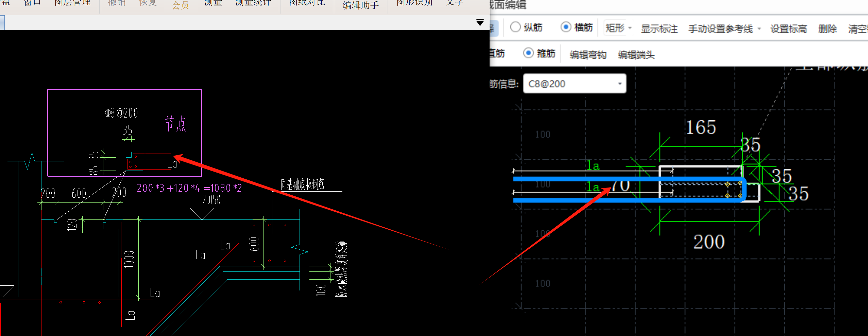Open the 测量统计 measurement statistics tool
This screenshot has height=336, width=868.
click(x=253, y=3)
